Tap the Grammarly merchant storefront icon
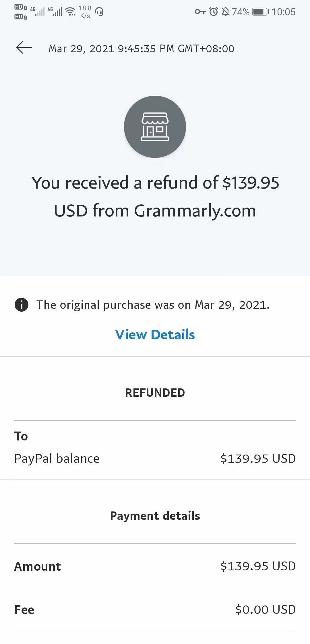 155,127
